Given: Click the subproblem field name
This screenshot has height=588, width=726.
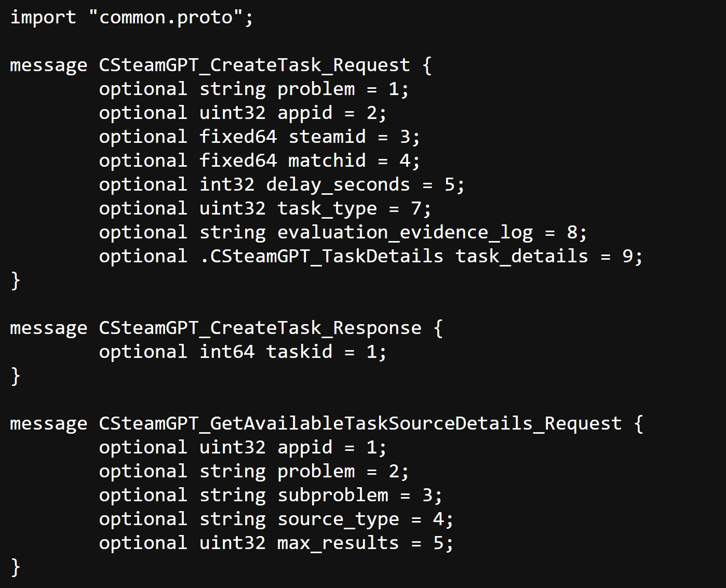Looking at the screenshot, I should (x=333, y=496).
